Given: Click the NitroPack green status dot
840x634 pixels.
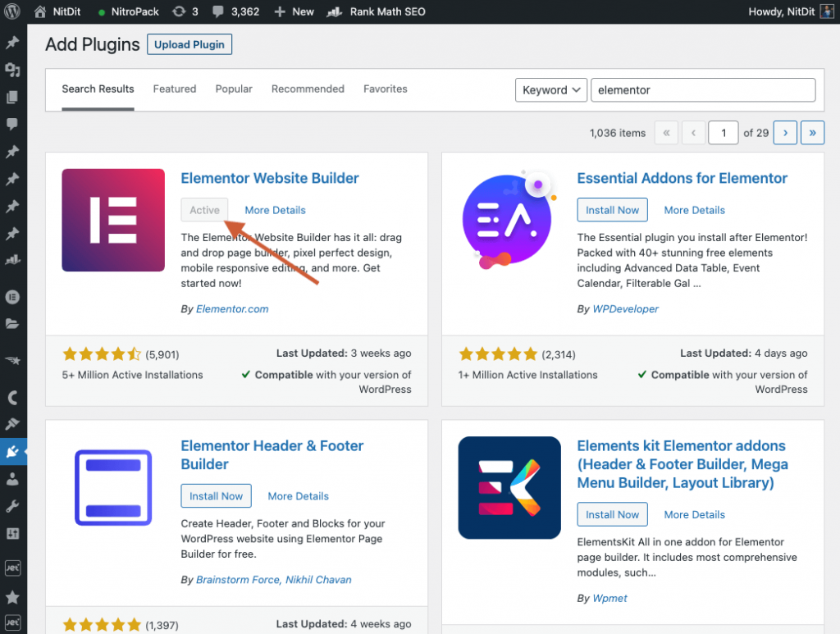Looking at the screenshot, I should (101, 12).
